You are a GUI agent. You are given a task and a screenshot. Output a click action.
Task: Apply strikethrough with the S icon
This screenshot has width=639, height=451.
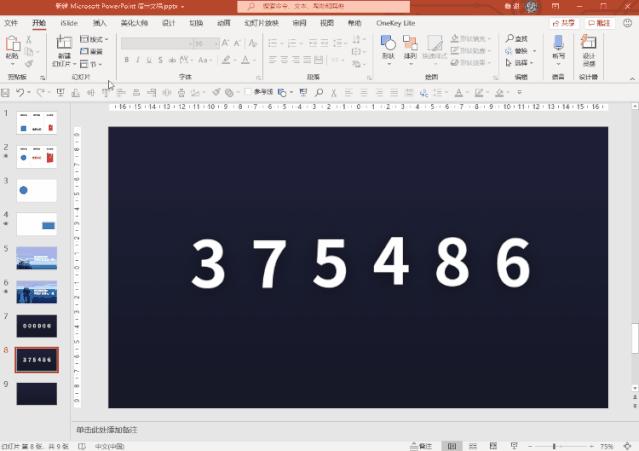(161, 60)
